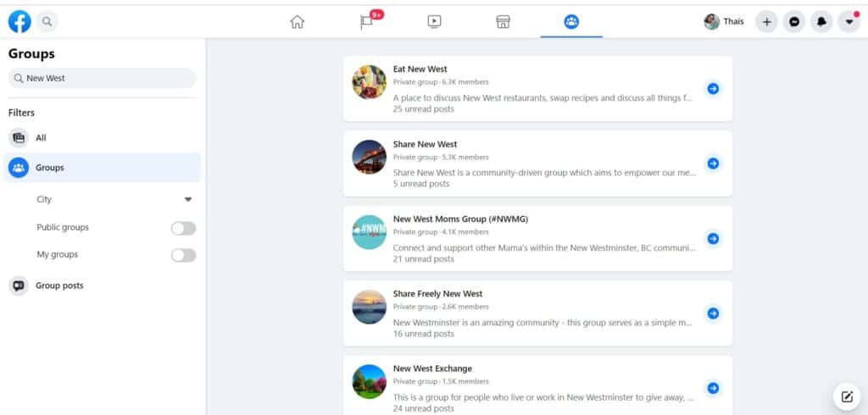Click the New West Exchange description text
The width and height of the screenshot is (868, 415).
pos(543,397)
